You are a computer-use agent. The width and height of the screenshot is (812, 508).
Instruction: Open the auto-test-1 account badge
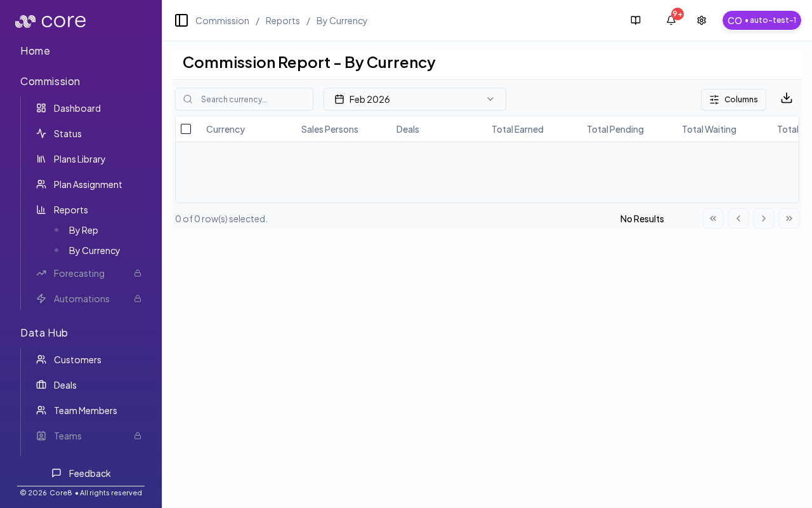point(761,20)
